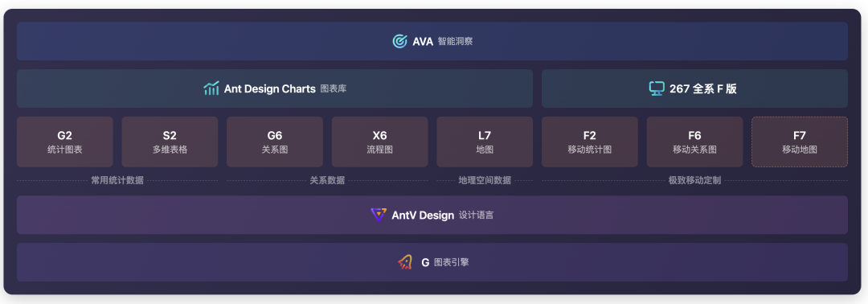
Task: Open the AVA 智能洞察 banner
Action: point(432,41)
